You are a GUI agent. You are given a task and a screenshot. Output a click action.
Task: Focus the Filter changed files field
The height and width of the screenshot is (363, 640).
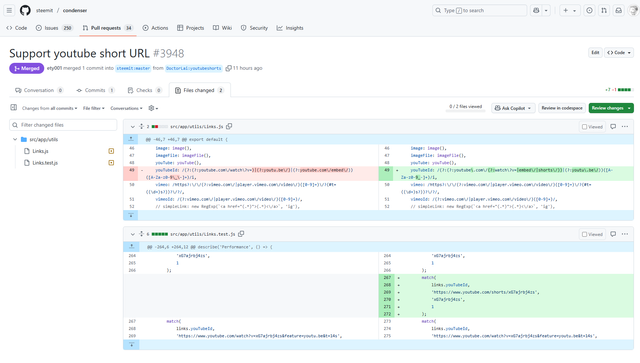pyautogui.click(x=63, y=125)
